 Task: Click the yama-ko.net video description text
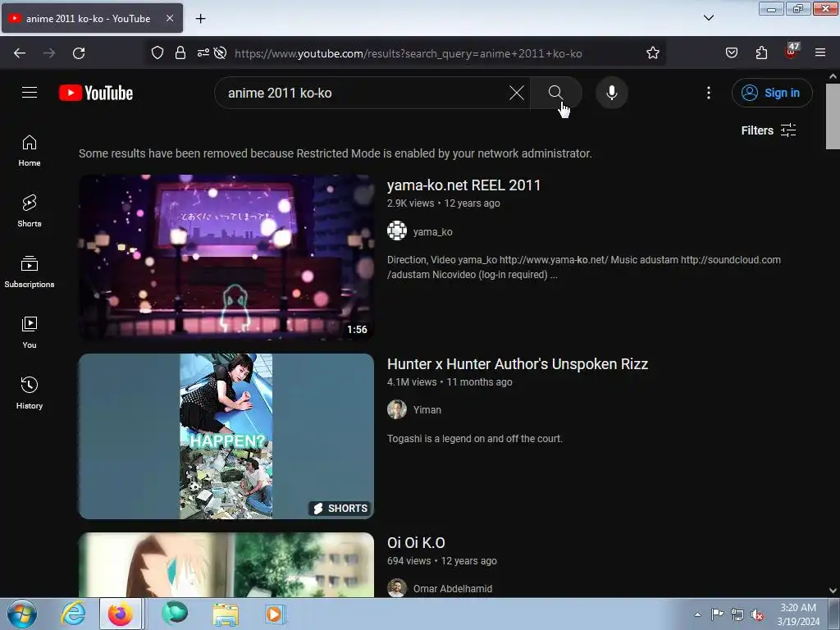coord(584,267)
